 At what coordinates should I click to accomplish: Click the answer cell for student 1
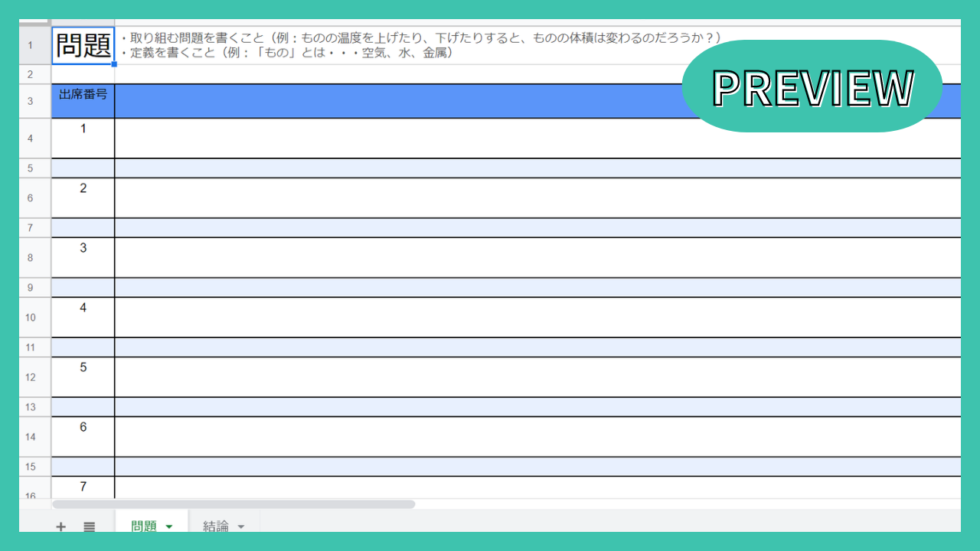click(x=537, y=139)
